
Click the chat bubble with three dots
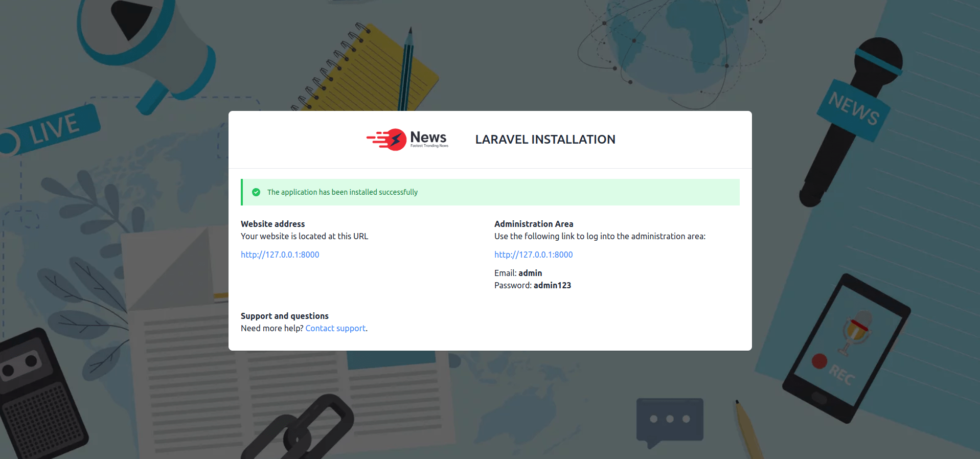tap(669, 420)
